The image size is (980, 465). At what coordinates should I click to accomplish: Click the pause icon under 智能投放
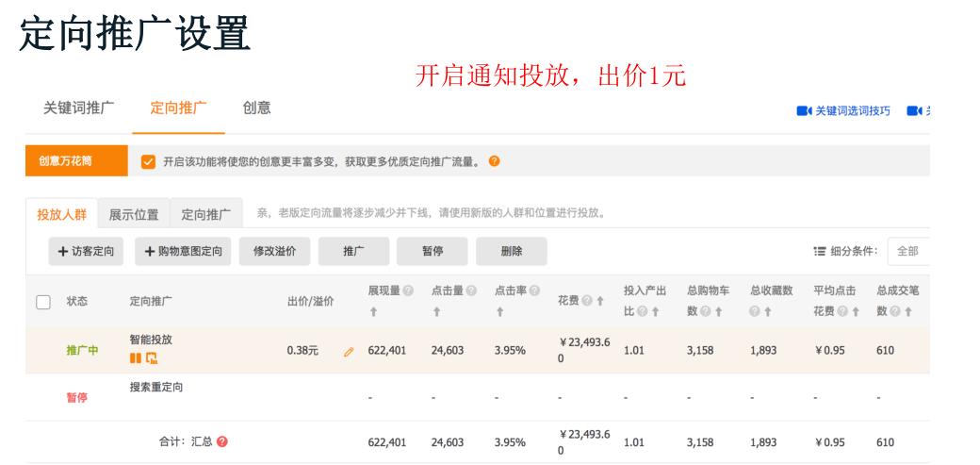point(135,358)
